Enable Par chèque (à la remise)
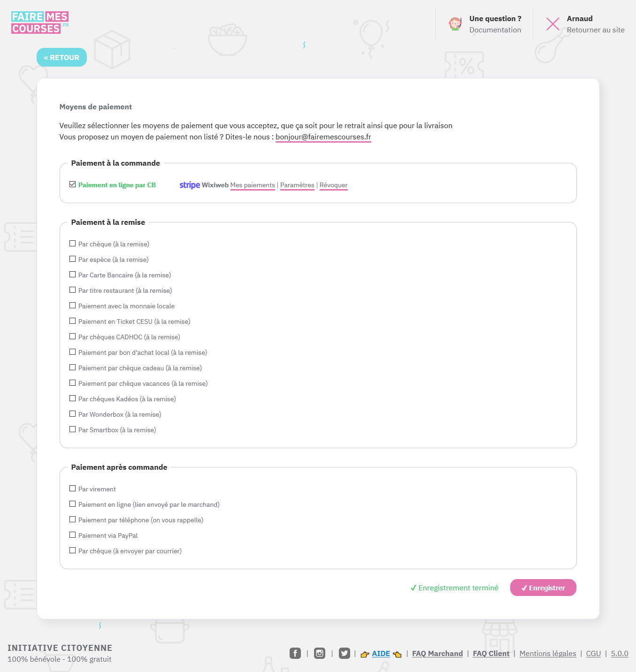 (x=73, y=244)
